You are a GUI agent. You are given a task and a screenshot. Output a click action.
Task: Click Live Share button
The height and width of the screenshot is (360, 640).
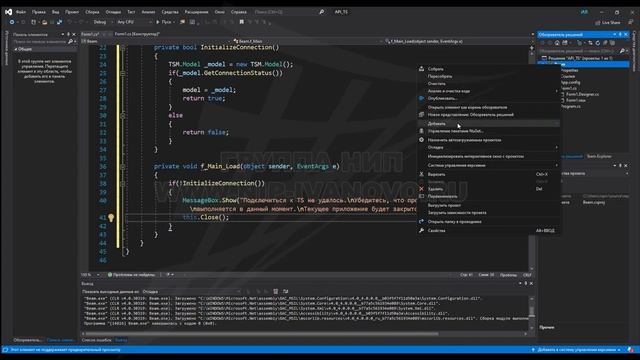click(608, 22)
